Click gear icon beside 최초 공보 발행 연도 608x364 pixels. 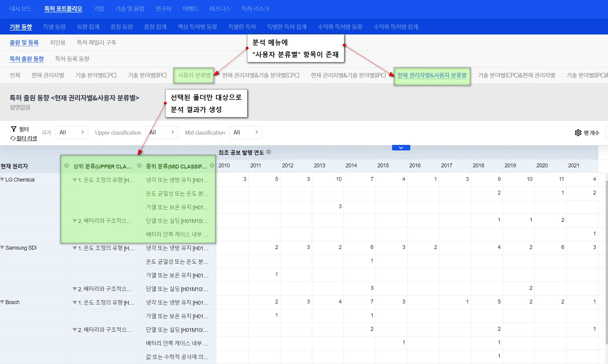coord(269,152)
